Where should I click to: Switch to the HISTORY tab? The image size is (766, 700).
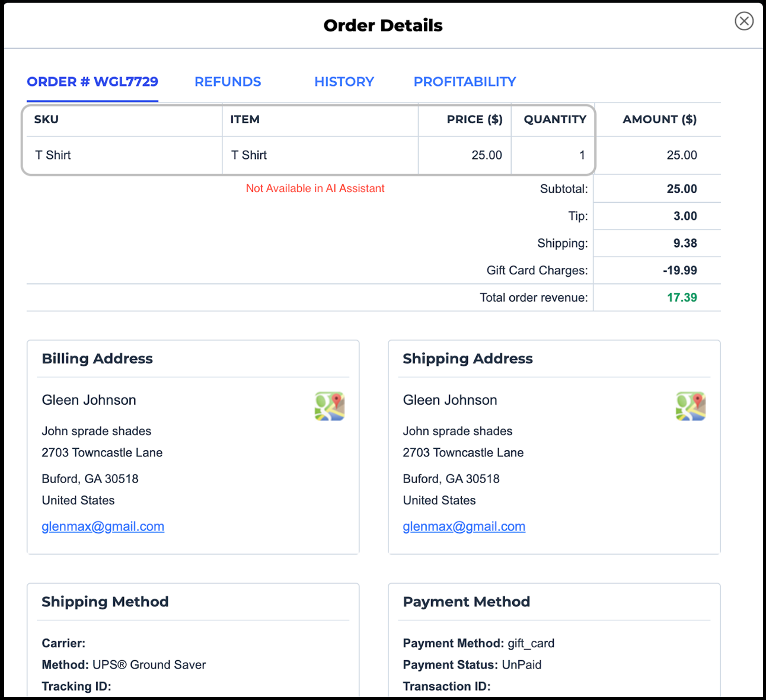click(x=344, y=82)
